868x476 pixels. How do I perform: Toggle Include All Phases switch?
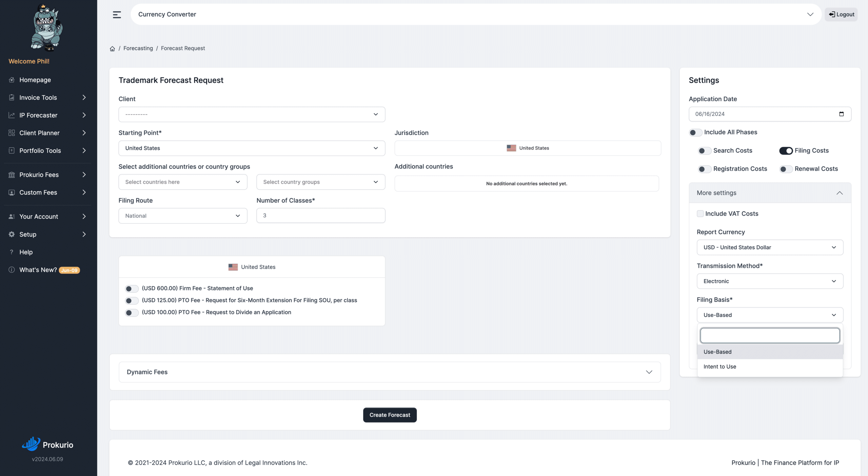(x=695, y=132)
